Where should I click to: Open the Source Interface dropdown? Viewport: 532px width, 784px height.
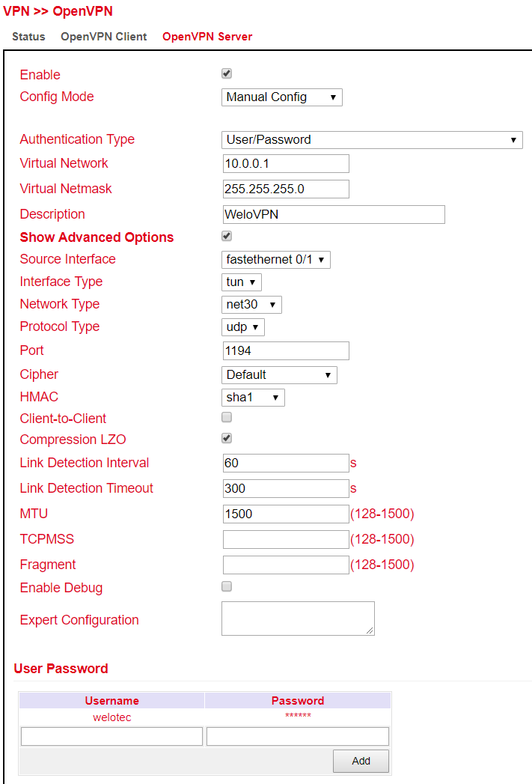pos(276,260)
